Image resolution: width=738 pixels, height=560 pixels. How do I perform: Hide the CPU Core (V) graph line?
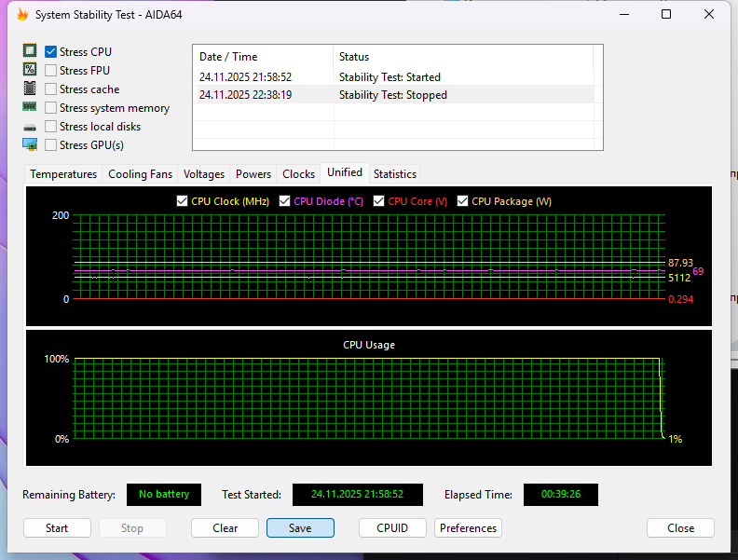tap(379, 201)
